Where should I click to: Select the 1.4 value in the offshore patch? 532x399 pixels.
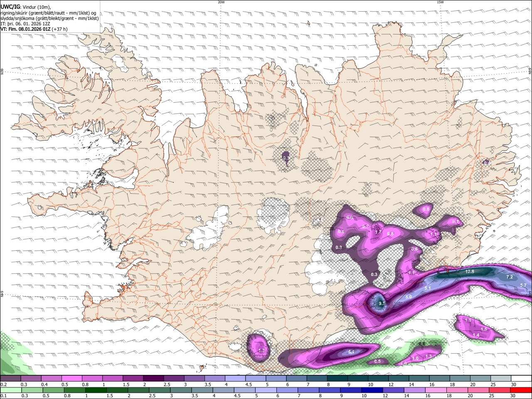[x=476, y=335]
